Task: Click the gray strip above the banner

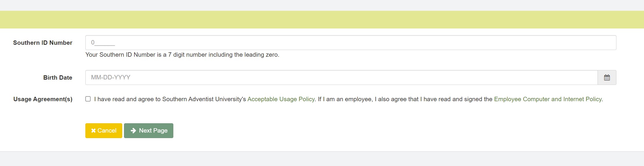Action: click(322, 5)
